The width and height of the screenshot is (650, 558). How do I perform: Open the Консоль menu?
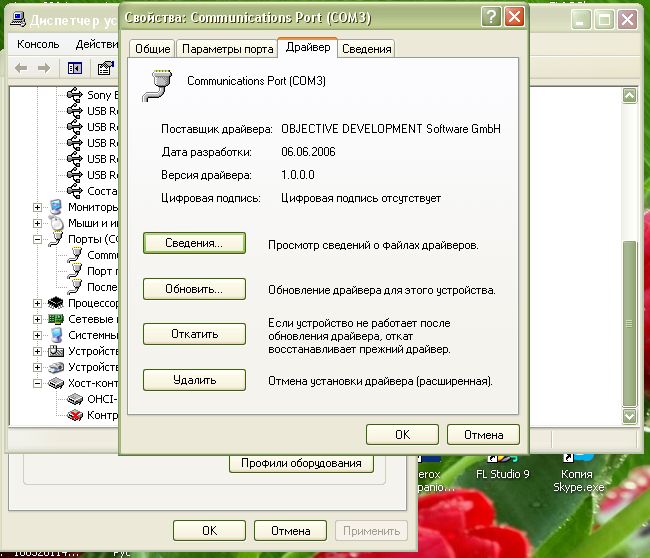[x=39, y=44]
